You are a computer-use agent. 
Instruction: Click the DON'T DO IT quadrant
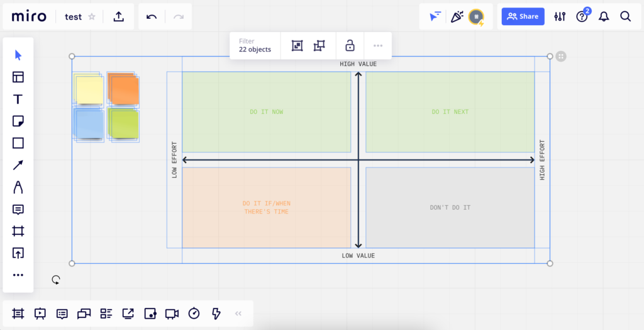450,207
